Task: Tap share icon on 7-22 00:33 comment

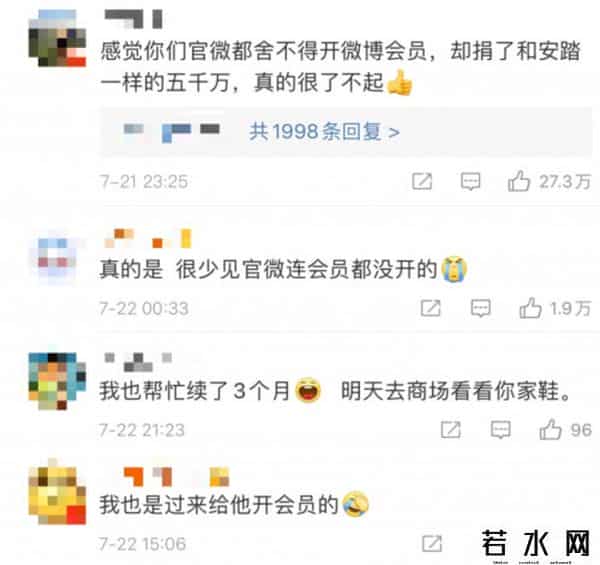Action: [x=430, y=308]
